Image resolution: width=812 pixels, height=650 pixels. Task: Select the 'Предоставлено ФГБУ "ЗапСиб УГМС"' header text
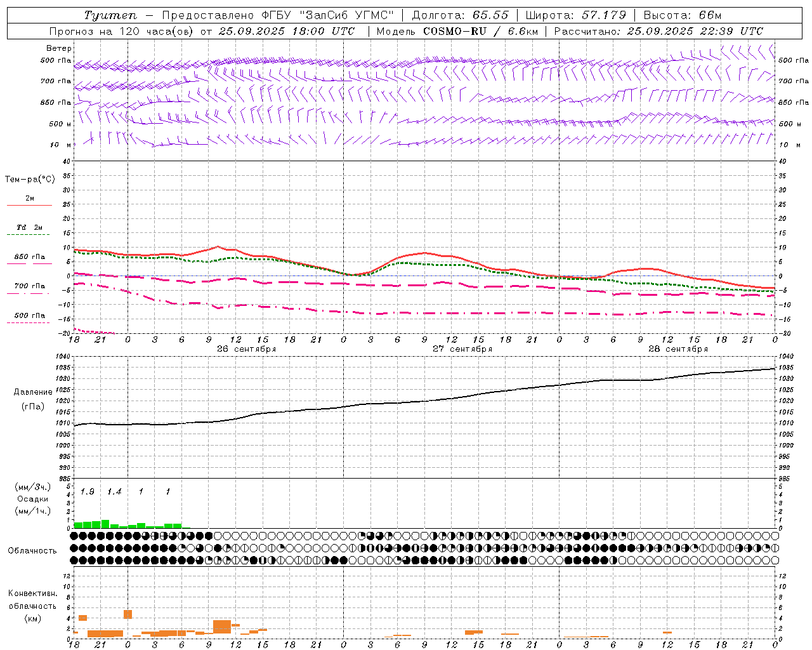pyautogui.click(x=278, y=15)
